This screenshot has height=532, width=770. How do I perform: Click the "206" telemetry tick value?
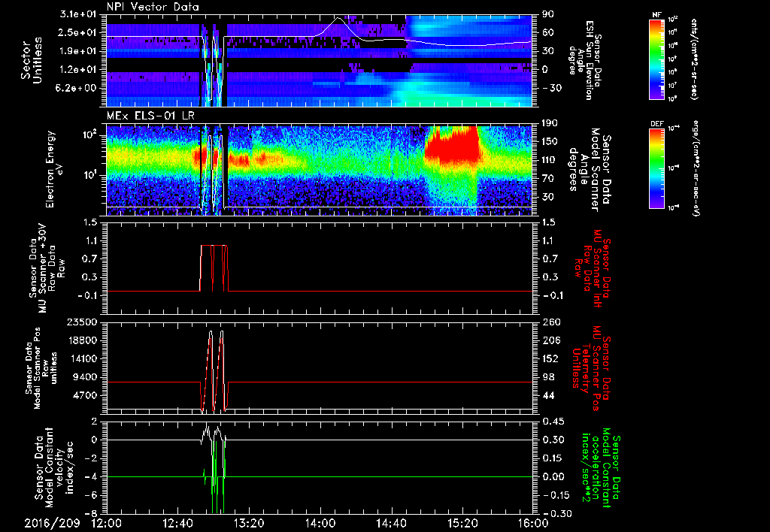pos(550,340)
